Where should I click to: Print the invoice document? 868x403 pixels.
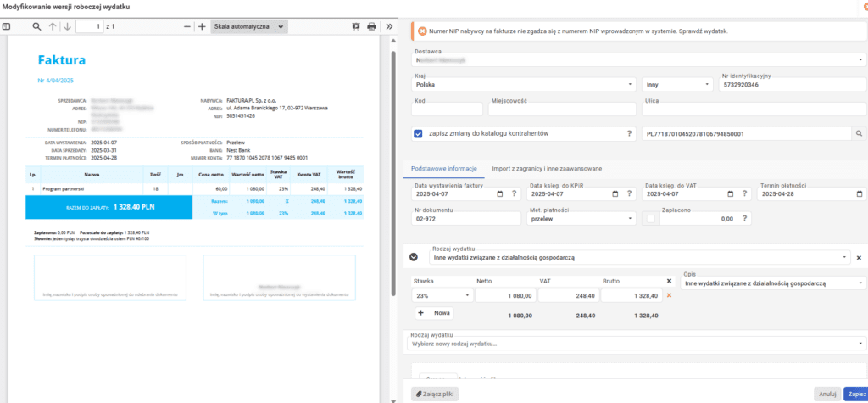[x=371, y=27]
